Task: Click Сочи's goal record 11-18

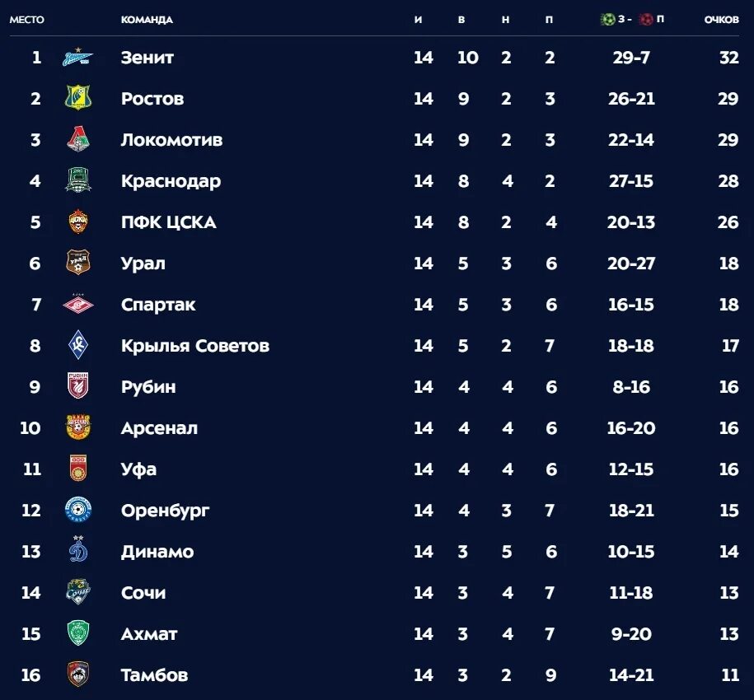Action: 630,593
